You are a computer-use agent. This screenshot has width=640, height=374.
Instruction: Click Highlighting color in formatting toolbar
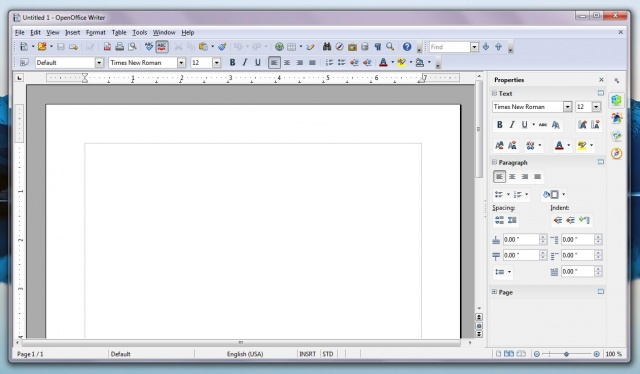point(402,62)
